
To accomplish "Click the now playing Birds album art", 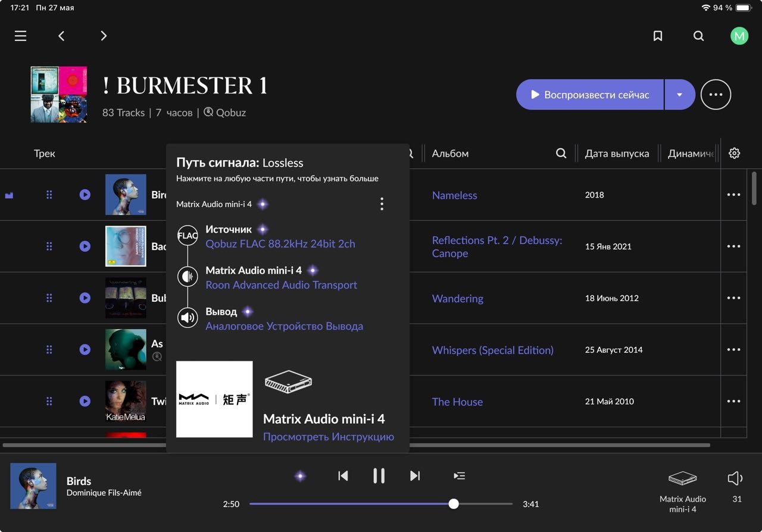I will (33, 486).
